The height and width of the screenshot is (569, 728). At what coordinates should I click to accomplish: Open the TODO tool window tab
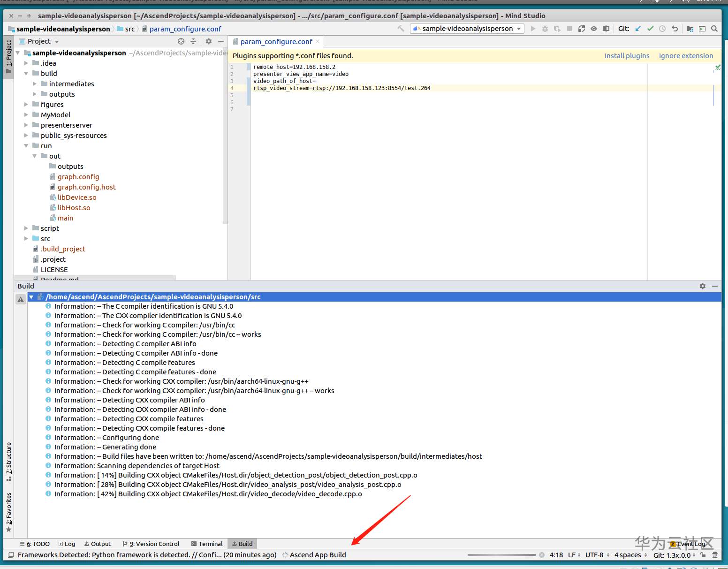pos(35,544)
